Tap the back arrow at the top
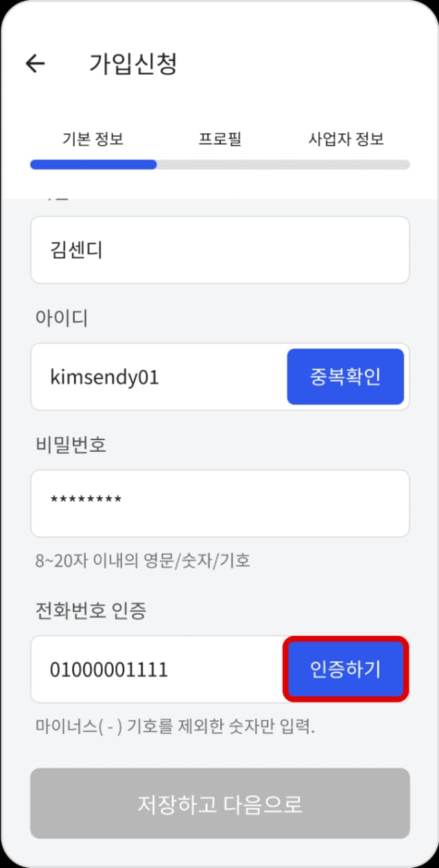439x868 pixels. pos(34,62)
